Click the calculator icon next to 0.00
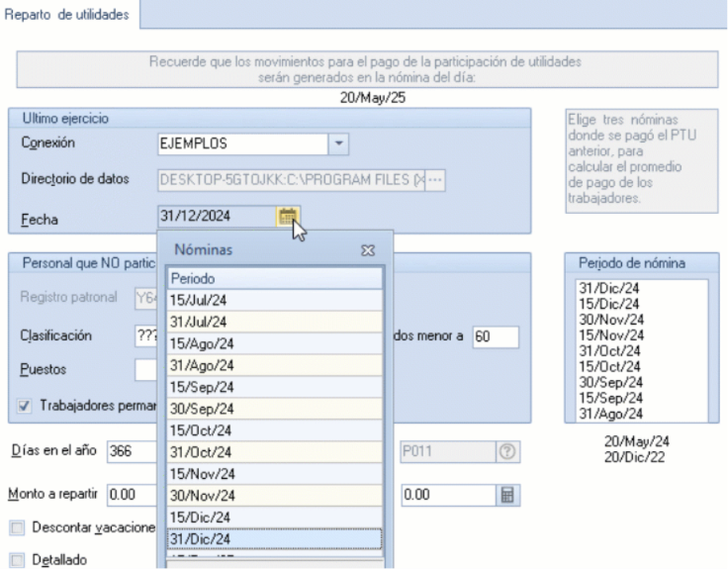This screenshot has height=569, width=728. click(507, 495)
